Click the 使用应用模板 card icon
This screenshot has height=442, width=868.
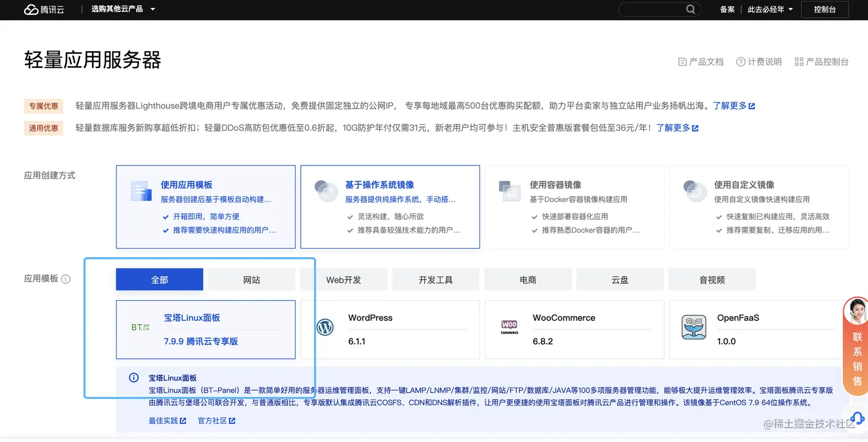pos(141,191)
